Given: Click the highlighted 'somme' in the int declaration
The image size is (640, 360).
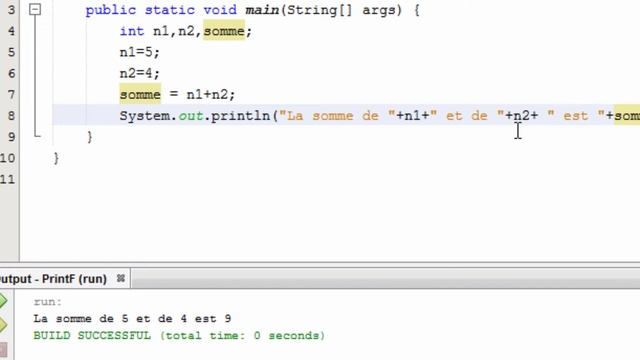Looking at the screenshot, I should point(224,31).
